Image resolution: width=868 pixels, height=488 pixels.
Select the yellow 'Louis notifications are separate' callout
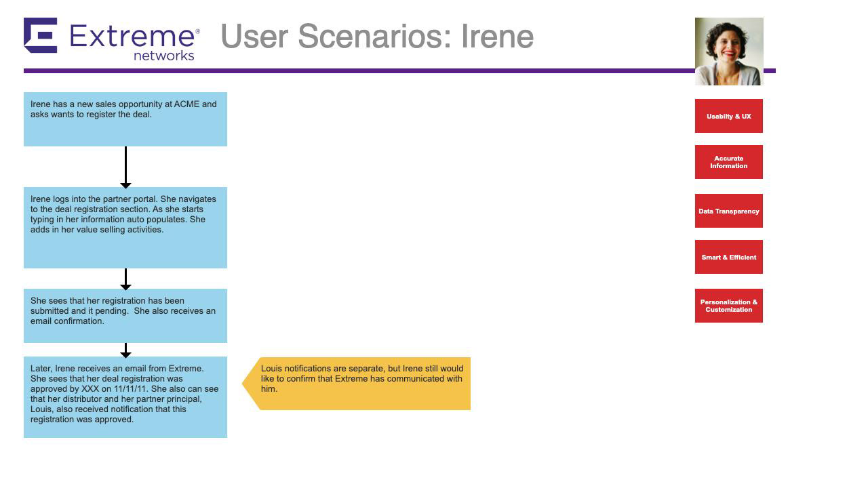pyautogui.click(x=357, y=384)
